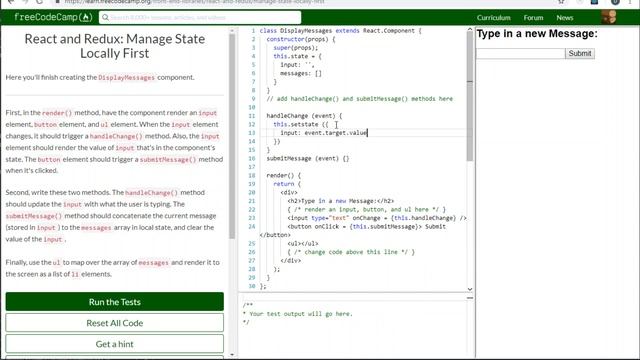Click the instructions scroll down arrow
Image resolution: width=640 pixels, height=360 pixels.
pos(232,355)
